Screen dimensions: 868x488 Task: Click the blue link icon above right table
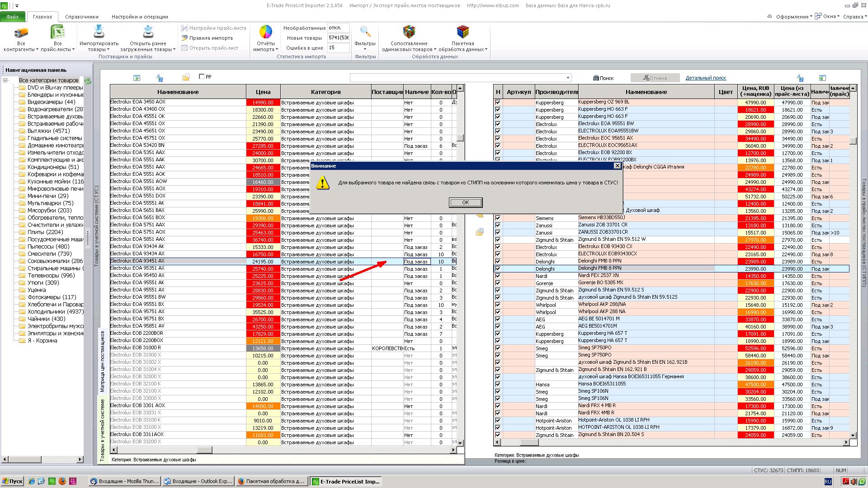(800, 78)
